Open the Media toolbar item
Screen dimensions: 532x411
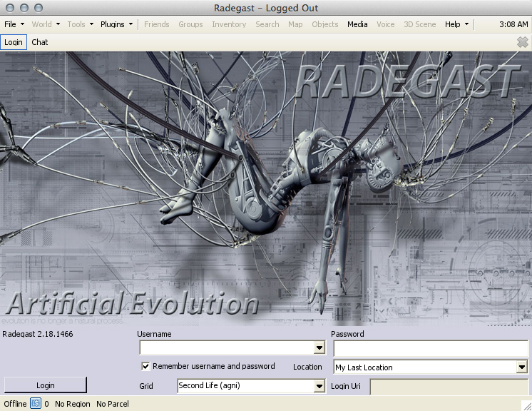tap(357, 24)
